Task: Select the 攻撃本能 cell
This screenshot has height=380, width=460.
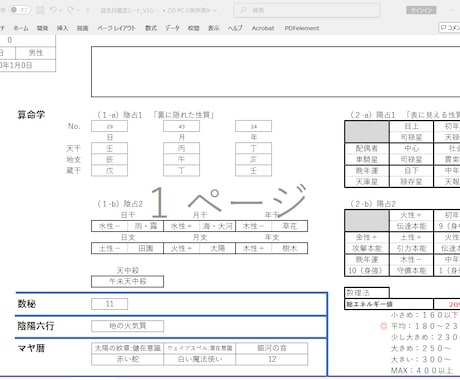Action: (366, 248)
